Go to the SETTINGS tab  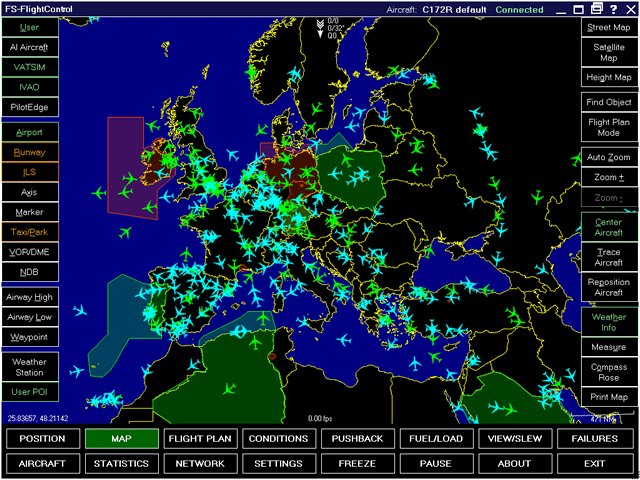coord(278,464)
